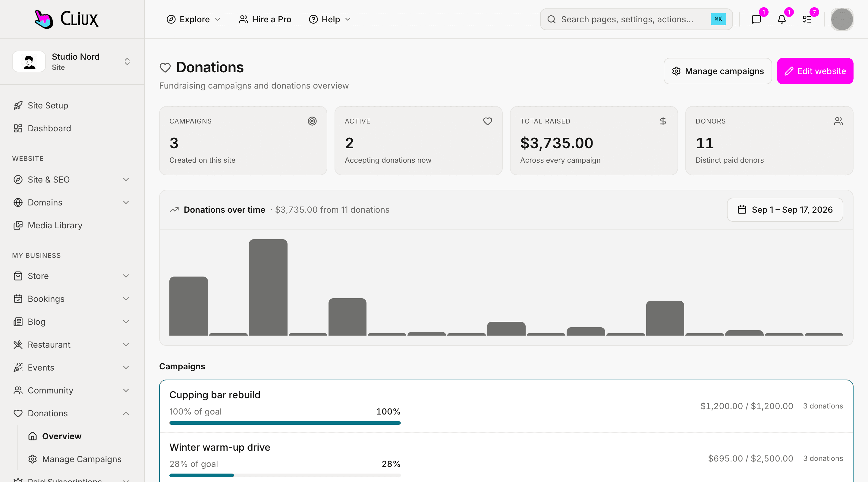
Task: Click the Edit website button
Action: 815,71
